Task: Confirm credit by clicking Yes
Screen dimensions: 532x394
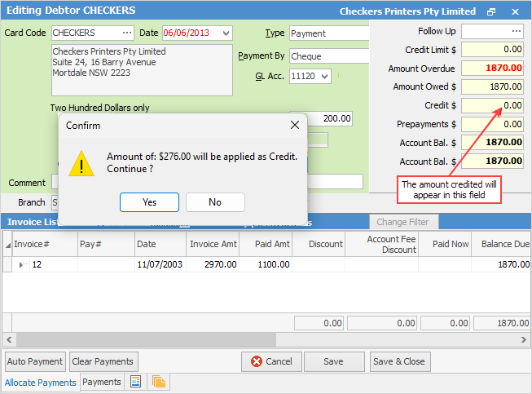Action: (x=149, y=202)
